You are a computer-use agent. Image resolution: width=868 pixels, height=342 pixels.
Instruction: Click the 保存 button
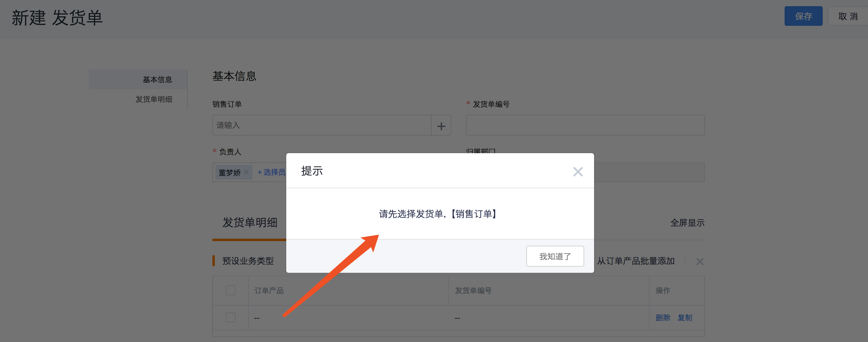pos(803,16)
